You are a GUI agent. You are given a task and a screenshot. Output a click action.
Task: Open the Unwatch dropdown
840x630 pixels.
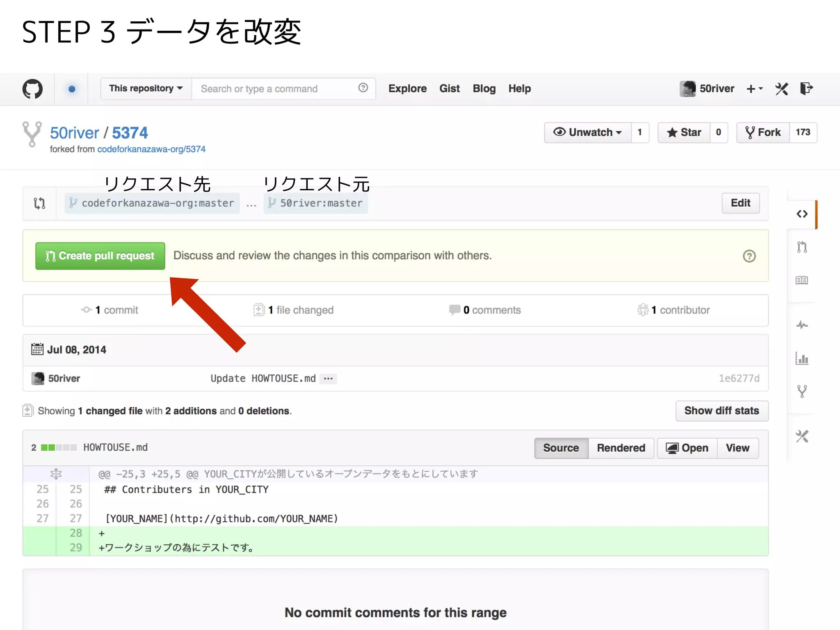coord(588,132)
